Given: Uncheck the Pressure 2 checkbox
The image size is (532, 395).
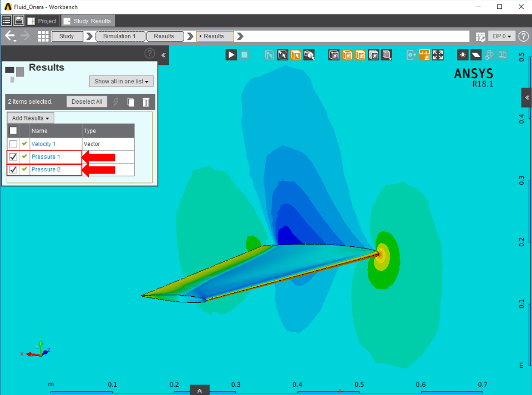Looking at the screenshot, I should [x=13, y=169].
